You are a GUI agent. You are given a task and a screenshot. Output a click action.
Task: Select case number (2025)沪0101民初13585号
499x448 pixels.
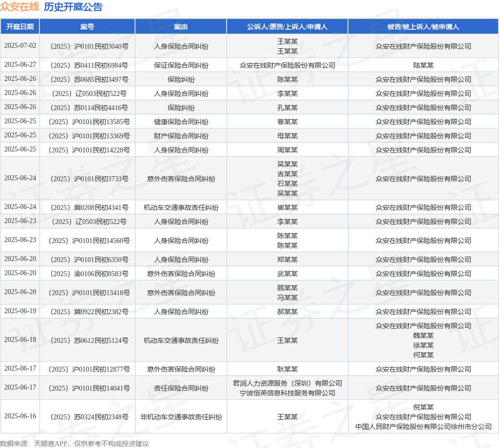click(87, 122)
